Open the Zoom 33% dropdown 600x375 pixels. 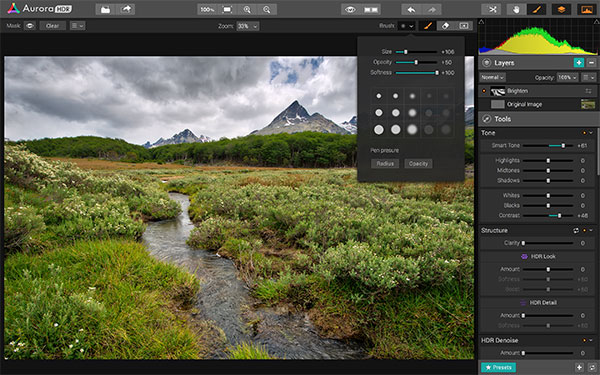(x=248, y=26)
